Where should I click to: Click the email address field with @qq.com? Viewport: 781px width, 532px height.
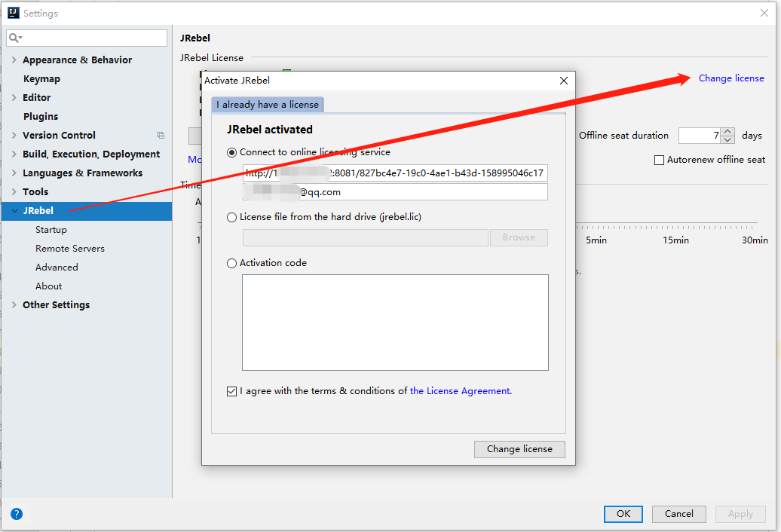(395, 191)
